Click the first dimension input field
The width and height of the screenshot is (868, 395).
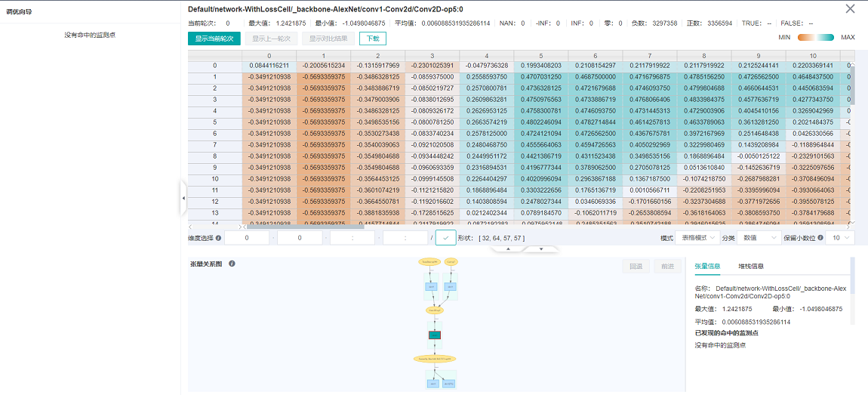(246, 238)
